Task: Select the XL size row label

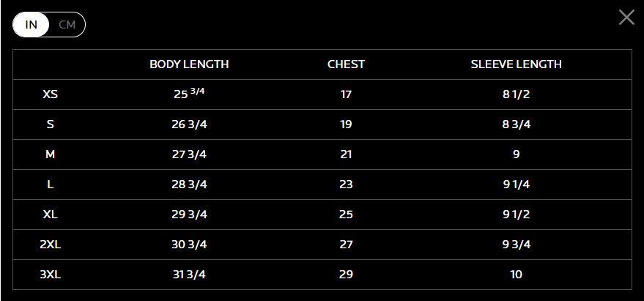Action: [50, 215]
